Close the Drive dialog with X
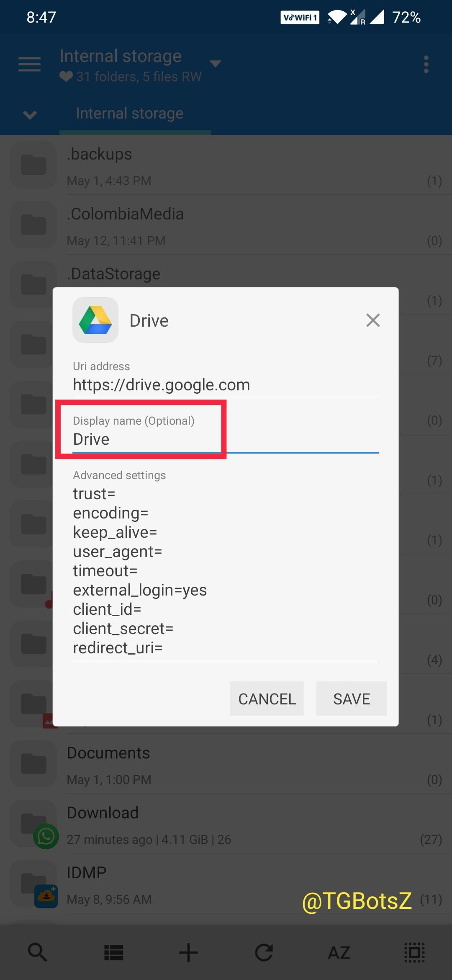Image resolution: width=452 pixels, height=980 pixels. click(373, 320)
